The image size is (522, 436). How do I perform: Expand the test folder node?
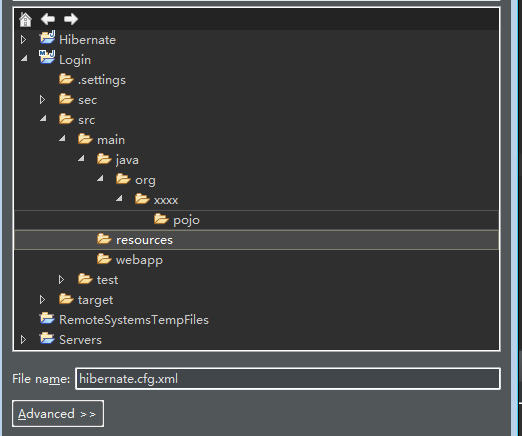[x=61, y=280]
